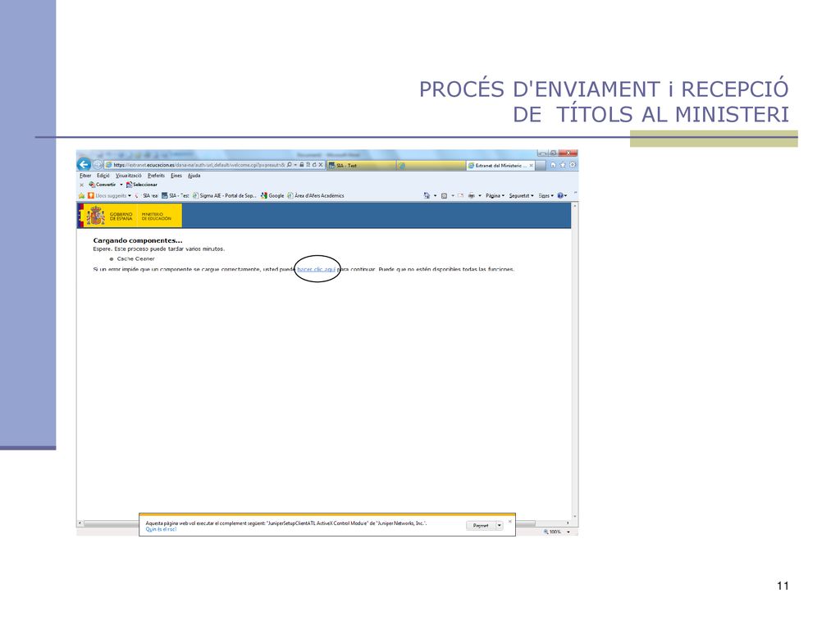Screen dimensions: 840x630
Task: Dismiss the ActiveX notification bar with X
Action: (x=510, y=521)
